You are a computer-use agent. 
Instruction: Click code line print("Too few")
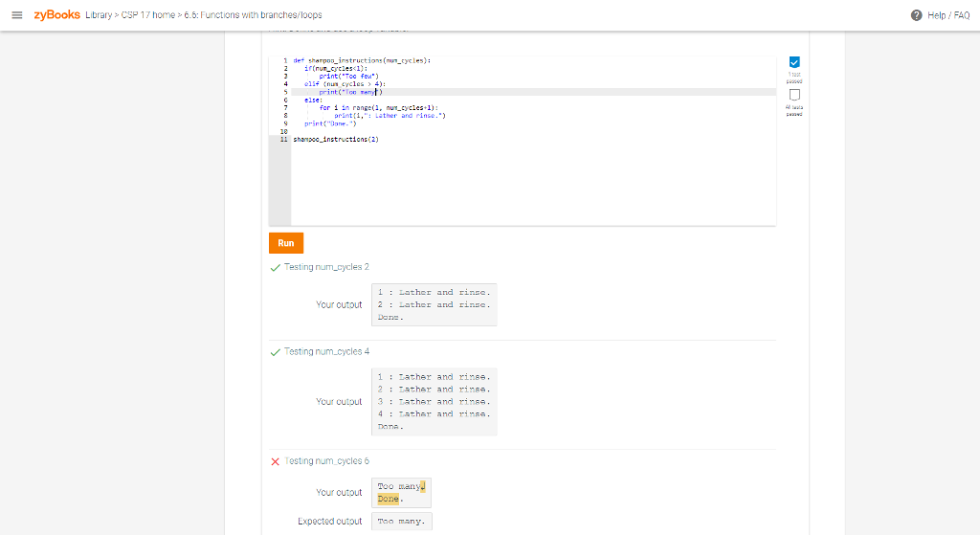pyautogui.click(x=348, y=77)
